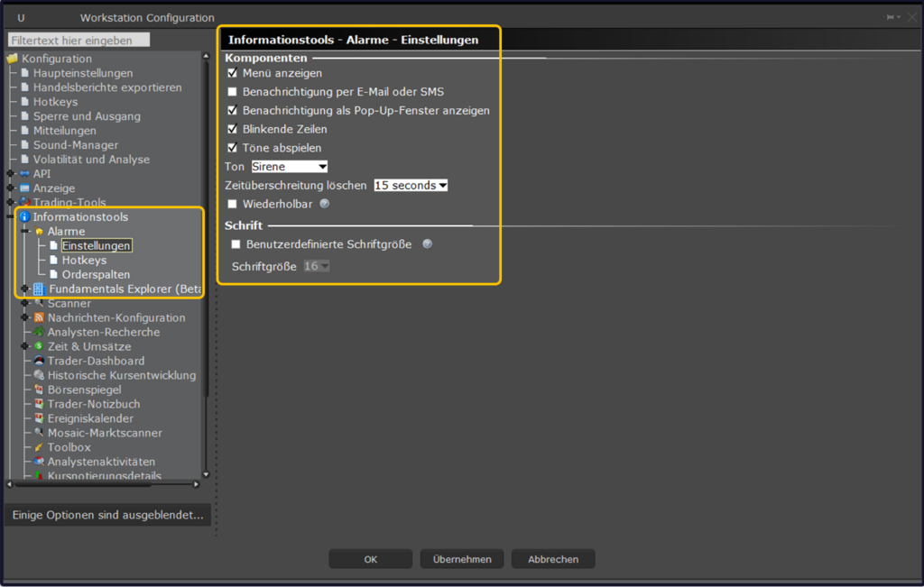Screen dimensions: 924x587
Task: Open Mitteilungen settings
Action: click(64, 131)
